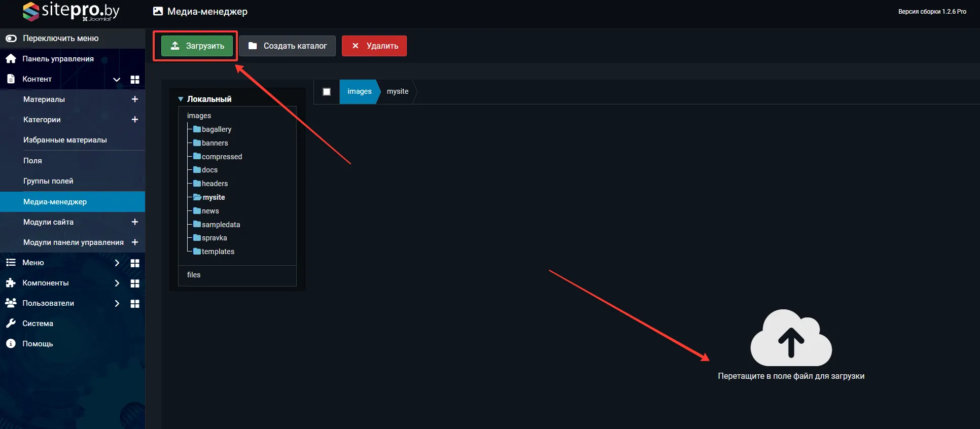The height and width of the screenshot is (429, 980).
Task: Click the cloud upload icon
Action: (791, 338)
